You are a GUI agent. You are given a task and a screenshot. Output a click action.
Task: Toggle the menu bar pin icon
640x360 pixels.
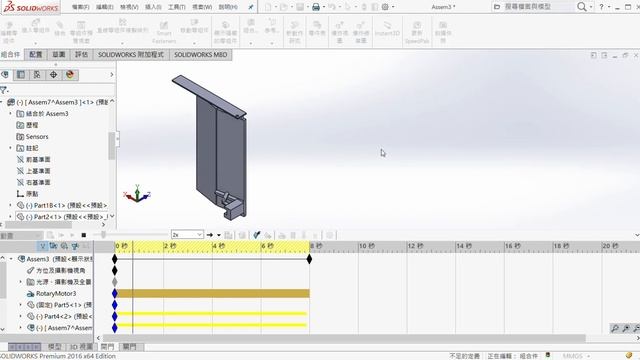coord(251,7)
